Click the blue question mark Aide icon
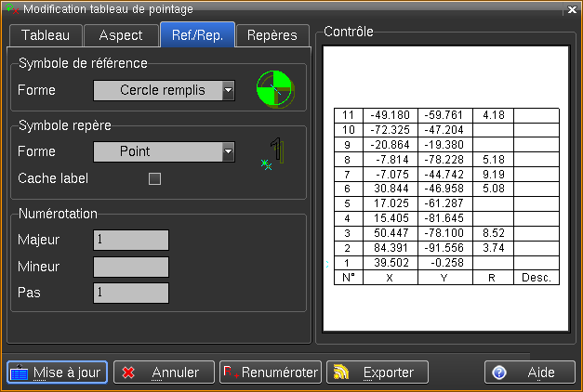Screen dimensions: 583x392 pos(499,372)
